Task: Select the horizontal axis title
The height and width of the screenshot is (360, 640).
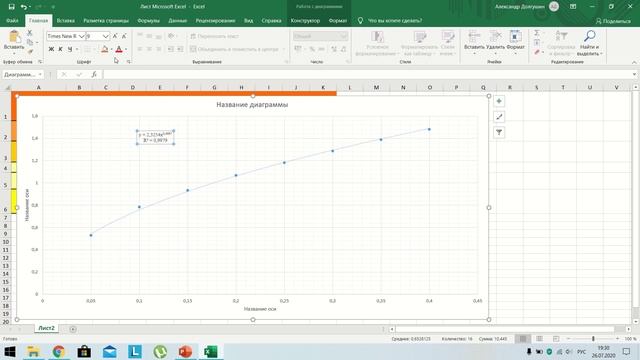Action: pyautogui.click(x=260, y=309)
